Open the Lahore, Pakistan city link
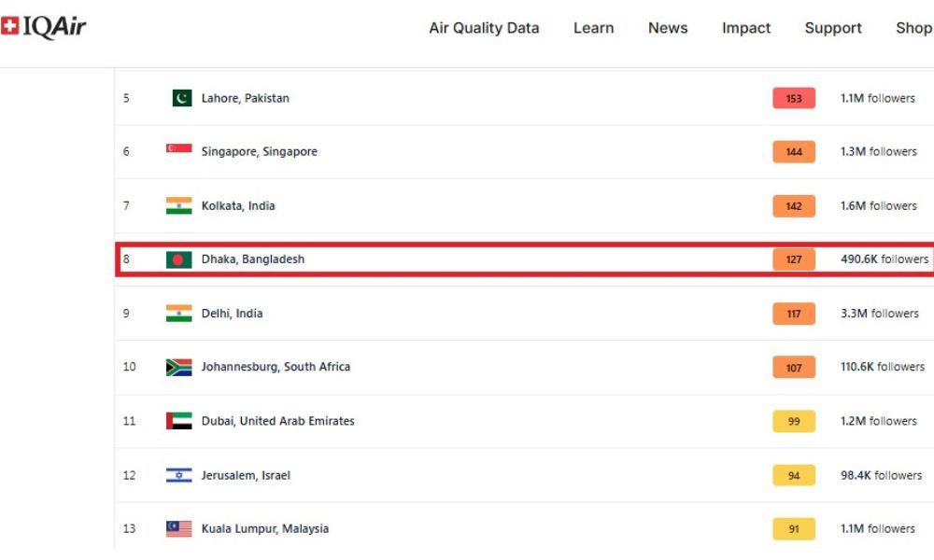 coord(246,98)
